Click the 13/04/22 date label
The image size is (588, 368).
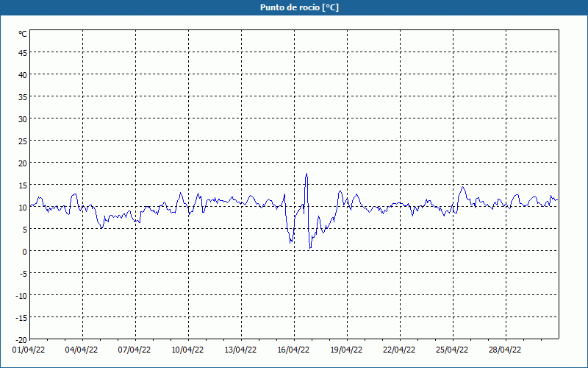[x=240, y=350]
